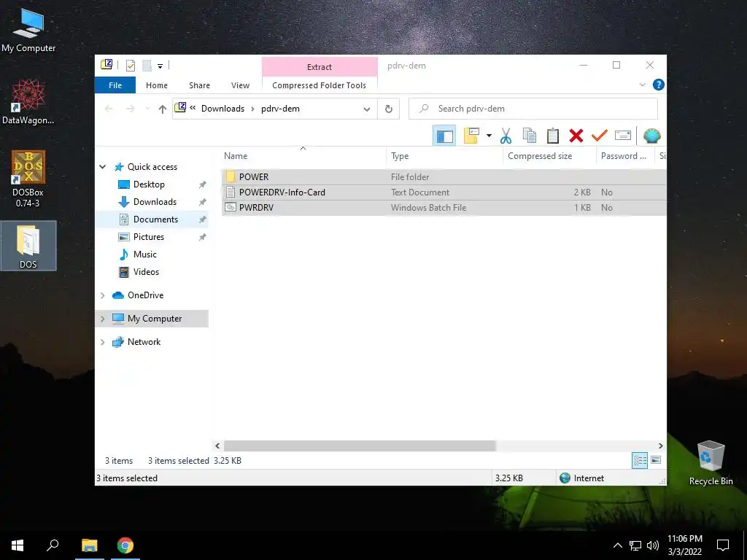Sort by Compressed size column header
This screenshot has width=747, height=560.
[549, 156]
